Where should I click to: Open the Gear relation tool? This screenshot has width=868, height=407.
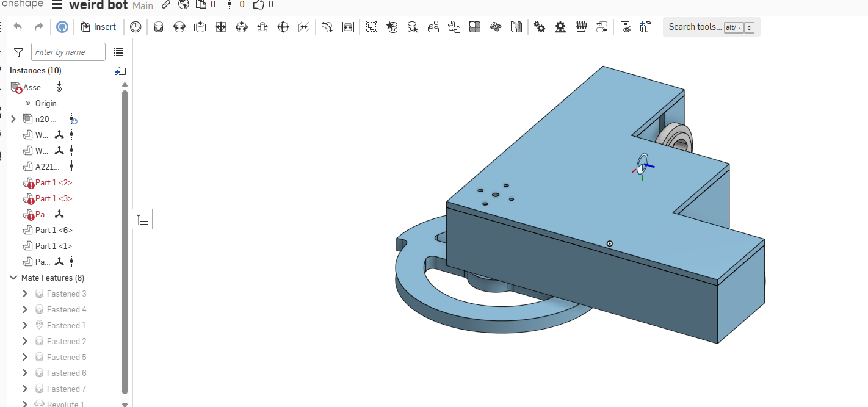540,27
